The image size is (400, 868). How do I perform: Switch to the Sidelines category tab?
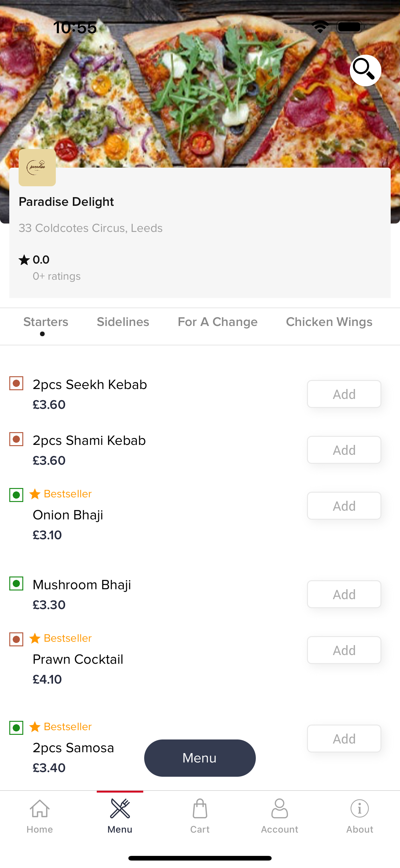(x=123, y=322)
